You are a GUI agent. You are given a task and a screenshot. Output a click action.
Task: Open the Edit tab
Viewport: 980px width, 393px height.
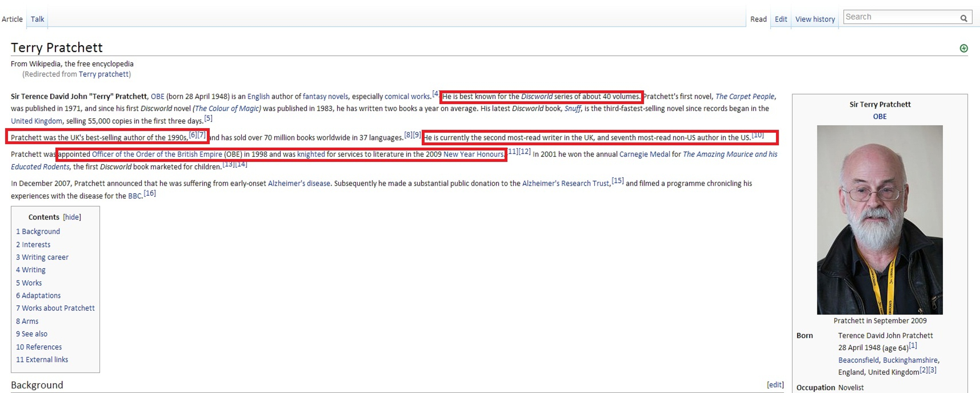(781, 19)
